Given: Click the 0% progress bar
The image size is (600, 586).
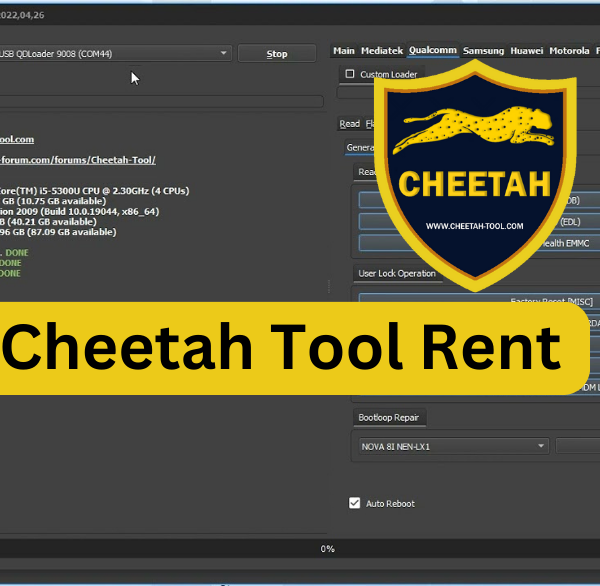Looking at the screenshot, I should (x=300, y=549).
